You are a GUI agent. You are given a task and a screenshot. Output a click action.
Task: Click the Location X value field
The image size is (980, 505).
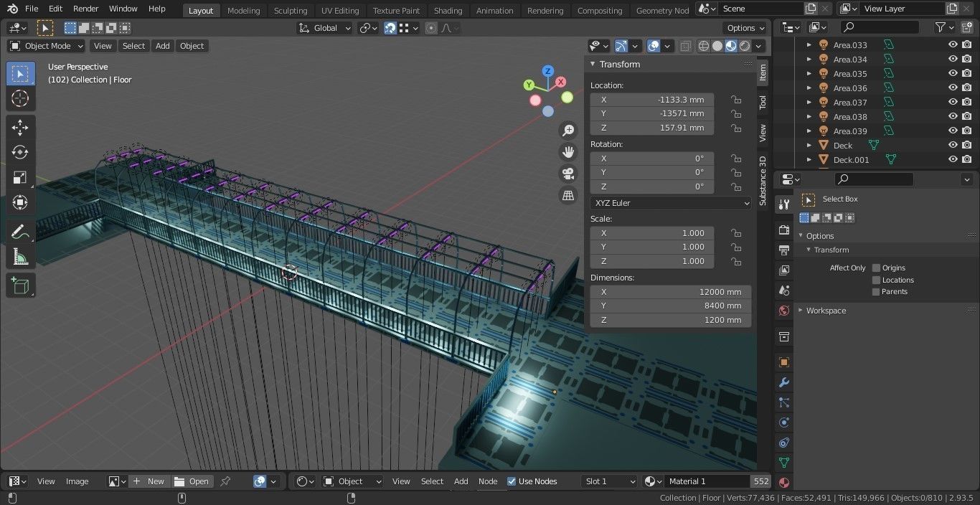click(x=652, y=100)
